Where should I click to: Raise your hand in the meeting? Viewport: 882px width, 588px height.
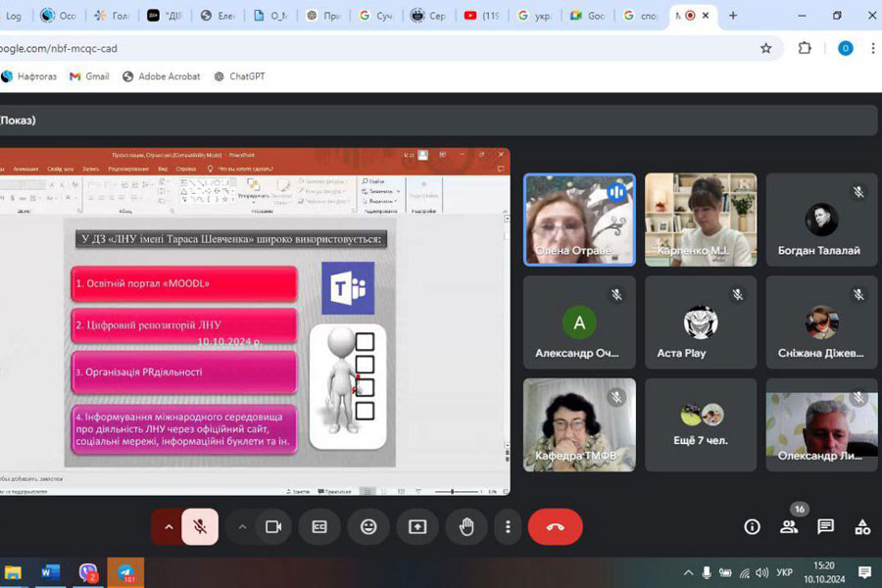click(x=466, y=527)
